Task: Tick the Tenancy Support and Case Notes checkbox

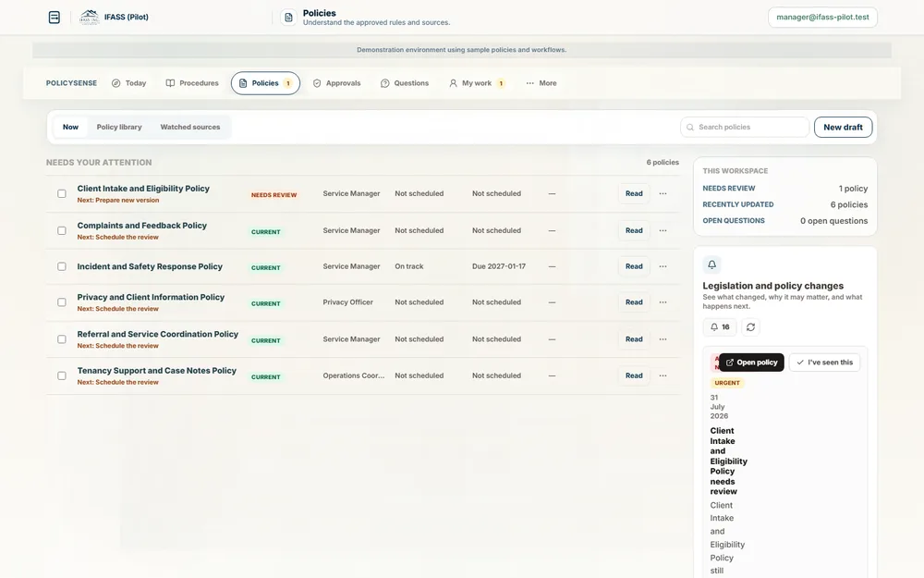Action: point(62,375)
